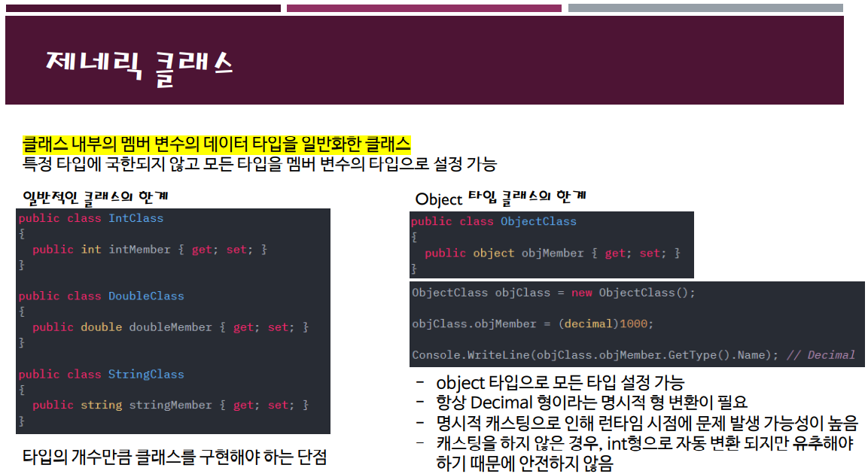
Task: Click the heading '일반적인 클래스의 한계'
Action: coord(95,197)
